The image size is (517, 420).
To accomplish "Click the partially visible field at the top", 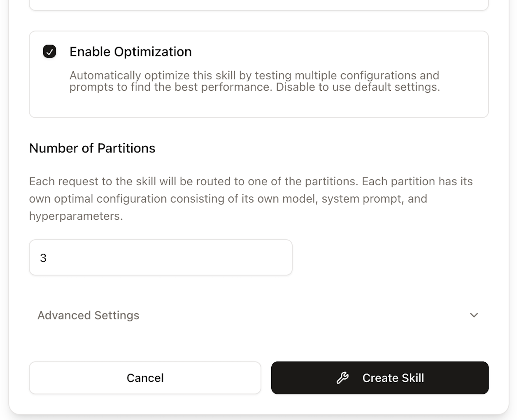I will pyautogui.click(x=258, y=5).
